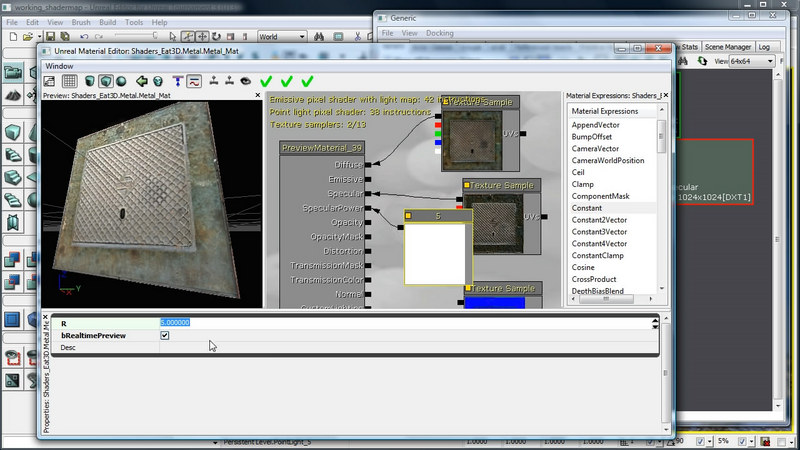Click the save disk icon in main toolbar

coord(49,37)
